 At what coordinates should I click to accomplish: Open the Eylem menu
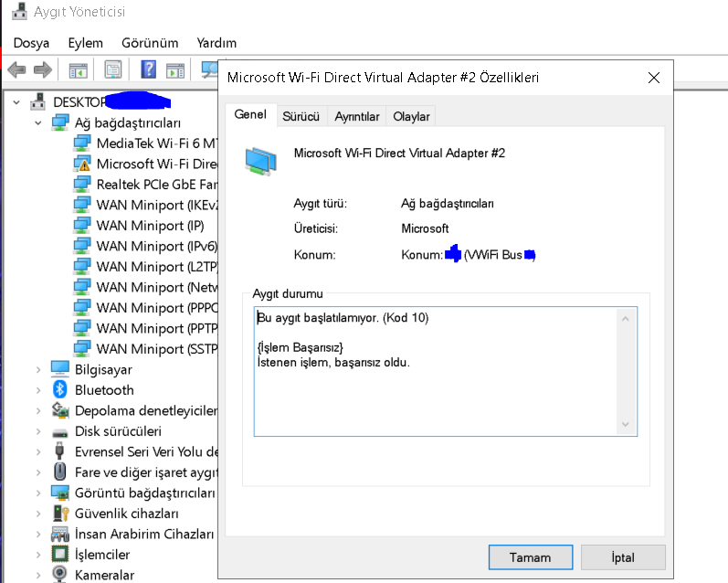click(x=86, y=43)
